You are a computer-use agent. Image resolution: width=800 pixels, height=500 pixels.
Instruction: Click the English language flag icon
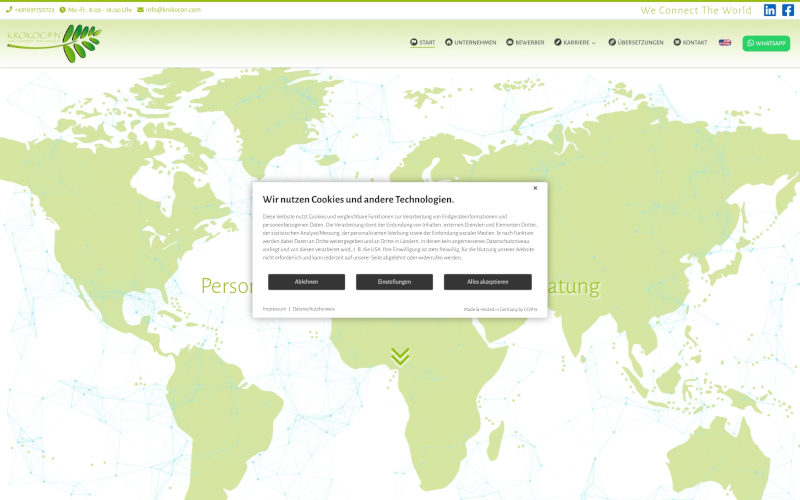725,43
